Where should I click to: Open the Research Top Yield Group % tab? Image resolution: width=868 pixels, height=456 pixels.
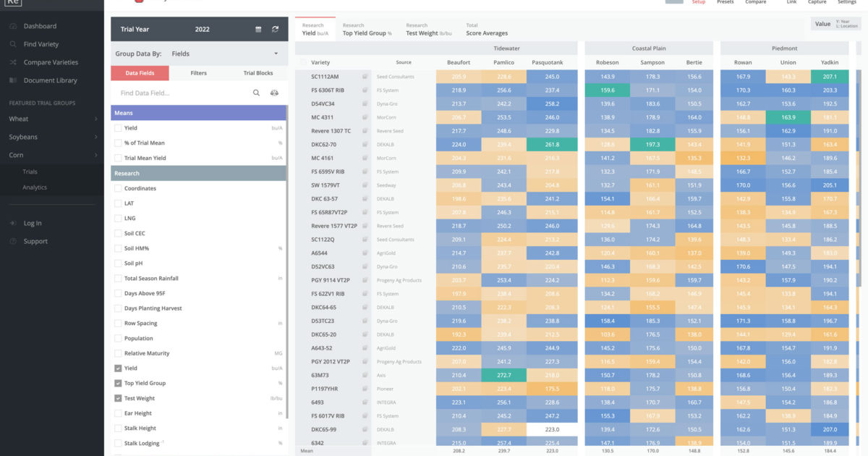pos(367,29)
